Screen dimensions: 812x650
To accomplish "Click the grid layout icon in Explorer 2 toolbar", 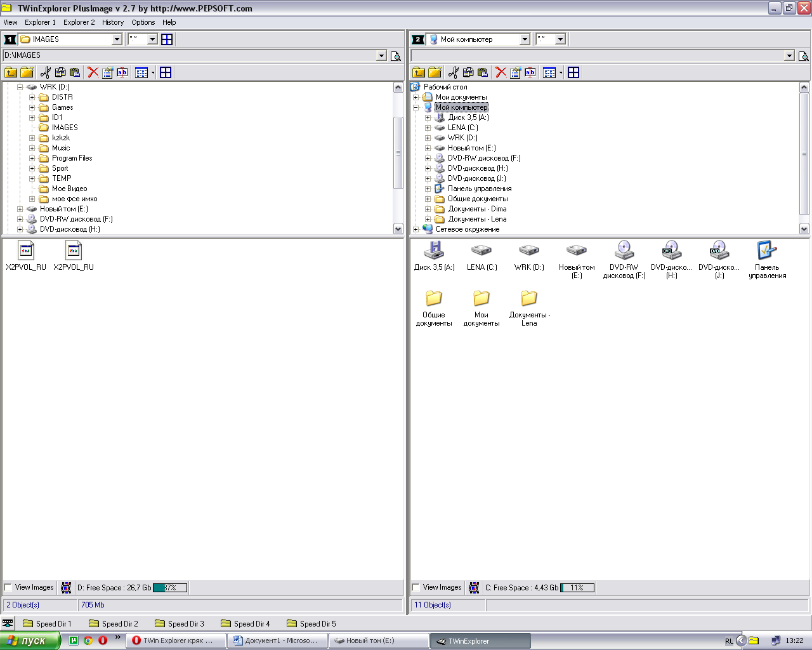I will click(x=573, y=72).
